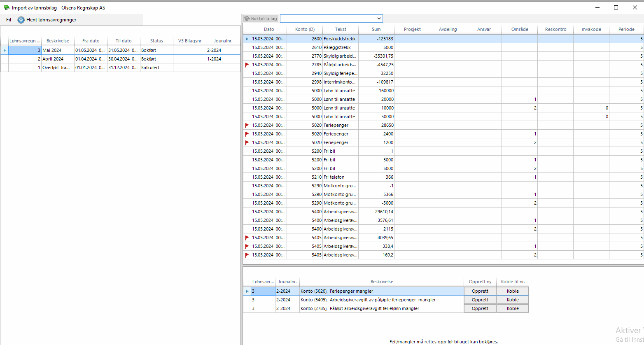Viewport: 644px width, 345px height.
Task: Select the April 2024 payroll row
Action: pos(120,59)
